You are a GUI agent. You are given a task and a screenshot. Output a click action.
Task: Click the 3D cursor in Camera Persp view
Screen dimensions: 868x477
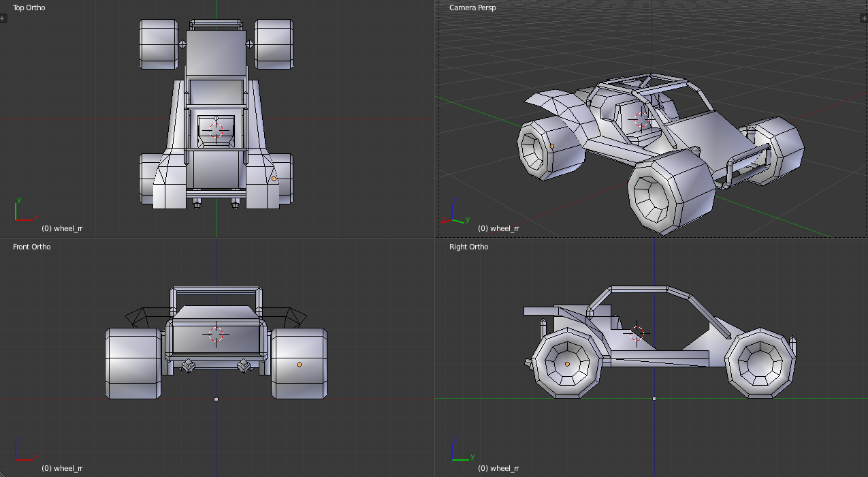(x=641, y=120)
